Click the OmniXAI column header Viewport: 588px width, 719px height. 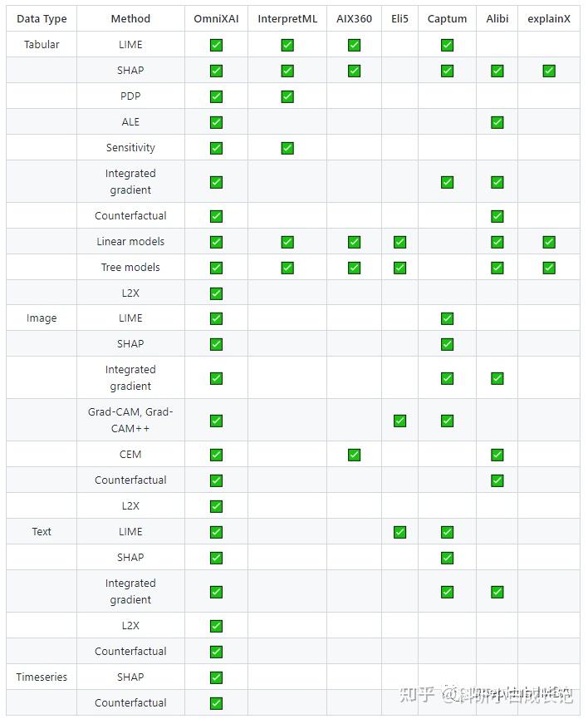tap(216, 18)
